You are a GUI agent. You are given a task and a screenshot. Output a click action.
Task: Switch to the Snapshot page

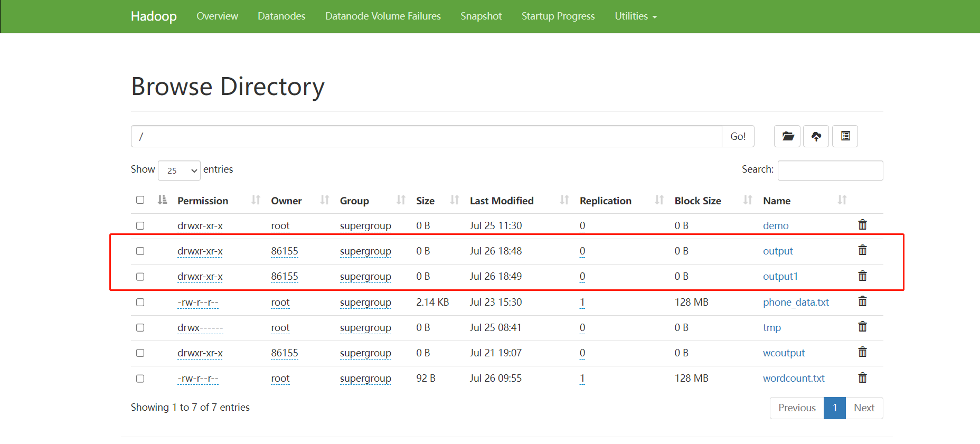click(x=481, y=16)
